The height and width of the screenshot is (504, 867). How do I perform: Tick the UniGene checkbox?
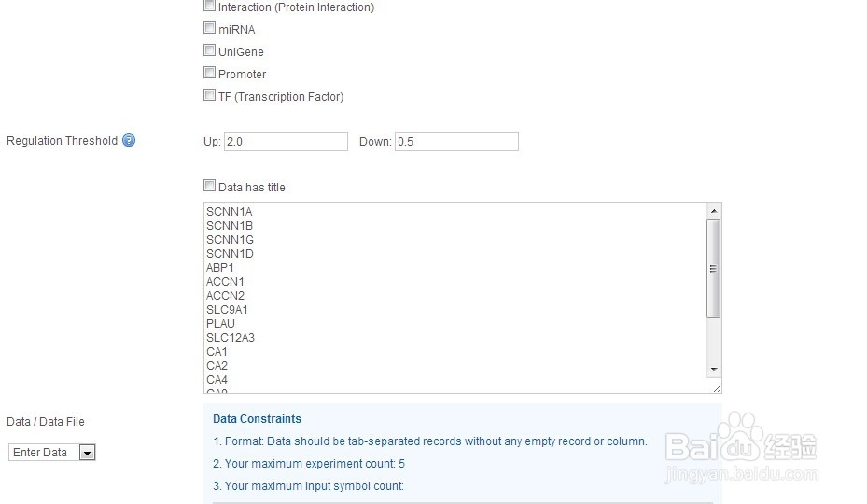point(209,51)
